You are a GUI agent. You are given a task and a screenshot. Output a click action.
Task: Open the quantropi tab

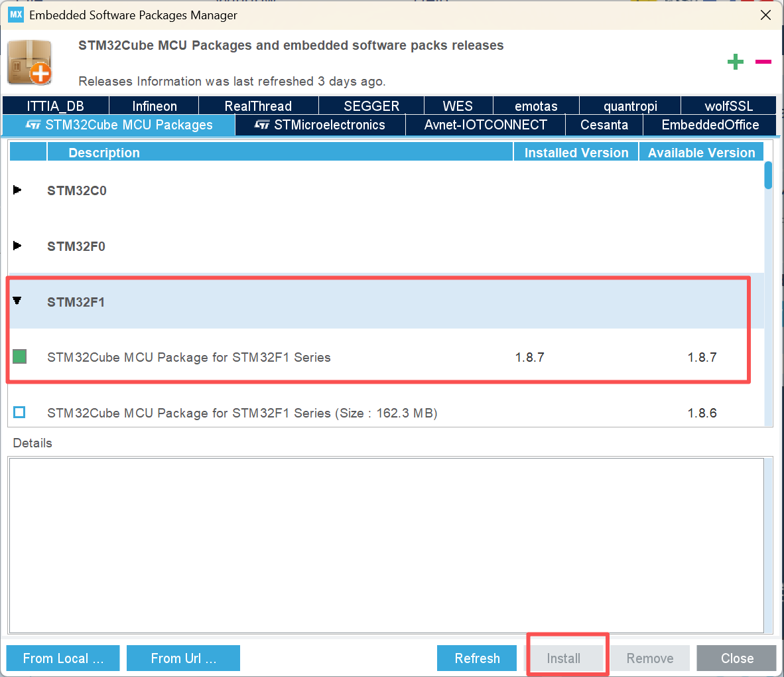[x=630, y=106]
